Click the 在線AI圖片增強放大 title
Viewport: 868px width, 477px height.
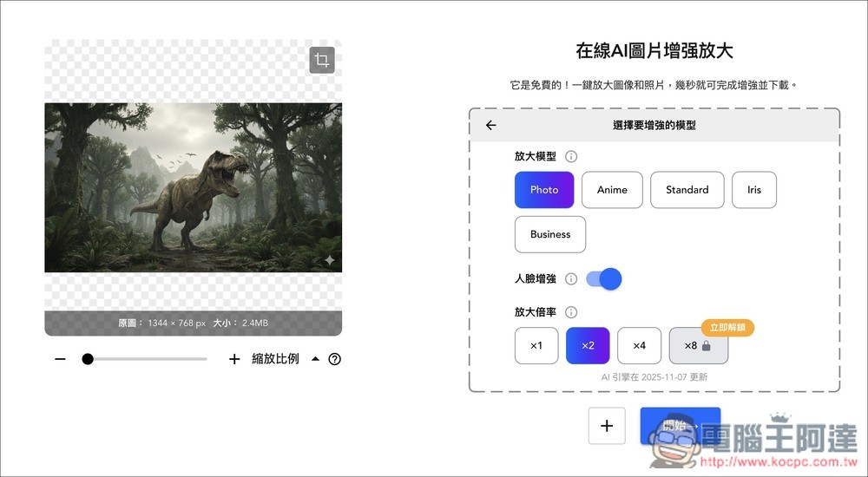(x=654, y=51)
